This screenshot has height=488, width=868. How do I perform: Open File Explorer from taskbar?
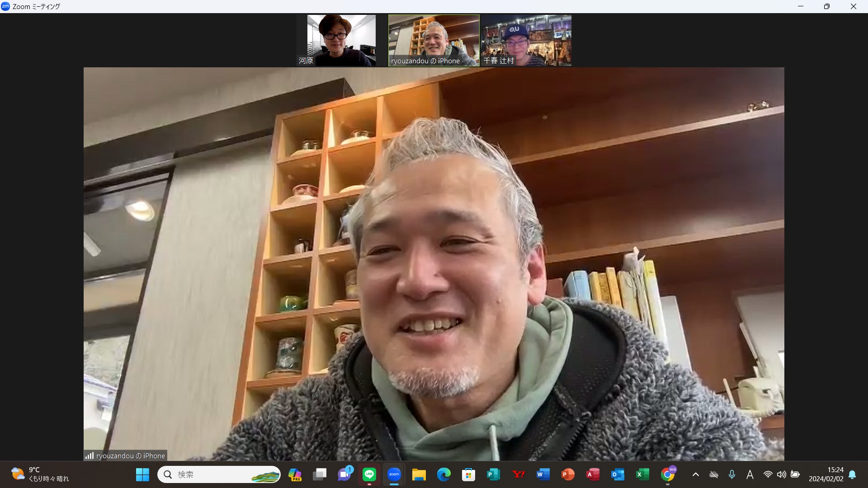(419, 474)
